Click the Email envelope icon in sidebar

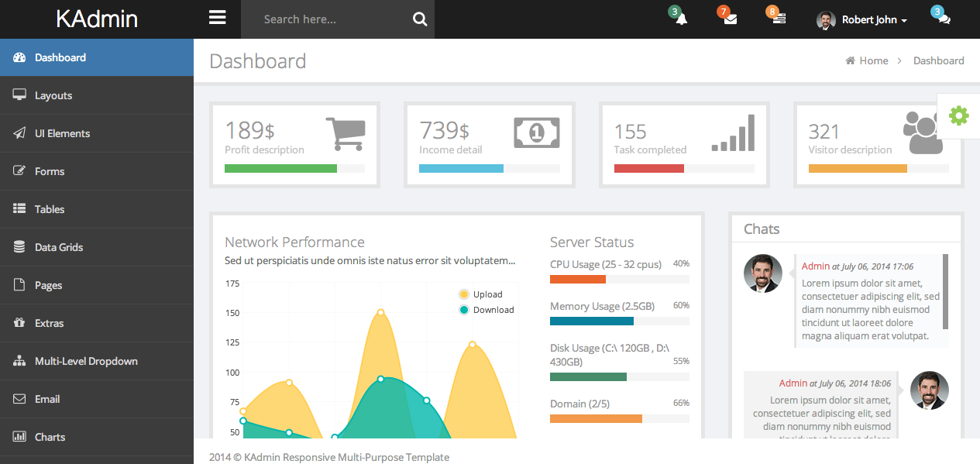click(x=19, y=399)
